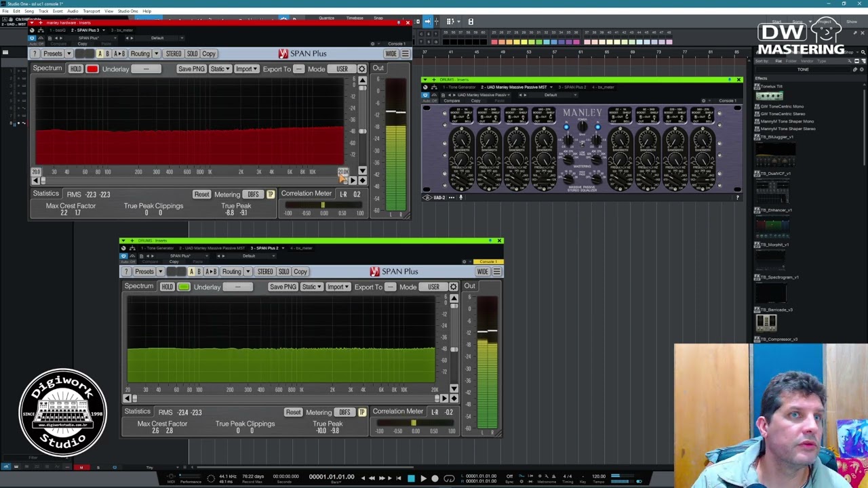This screenshot has height=488, width=868.
Task: Open the Import dropdown in red SPAN
Action: (246, 69)
